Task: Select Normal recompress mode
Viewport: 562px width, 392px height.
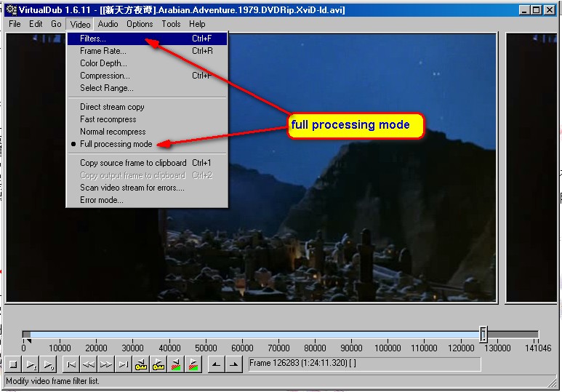Action: click(147, 132)
